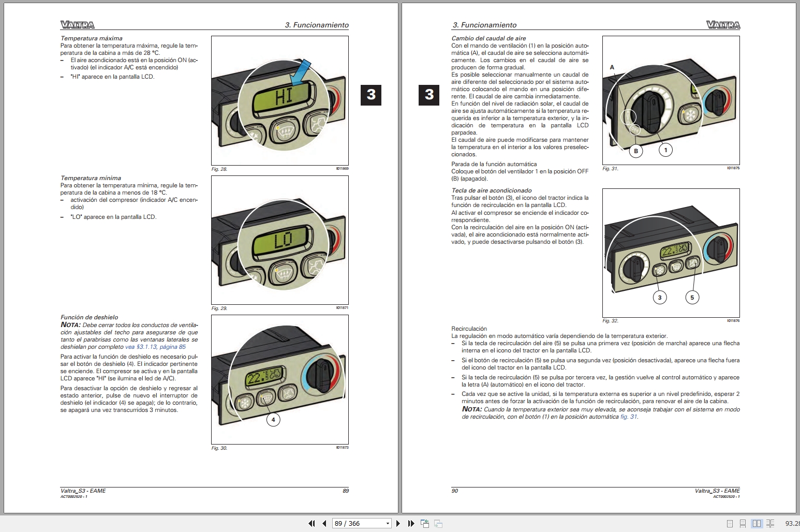The height and width of the screenshot is (532, 800).
Task: Click page number 90 in the footer
Action: coord(455,491)
